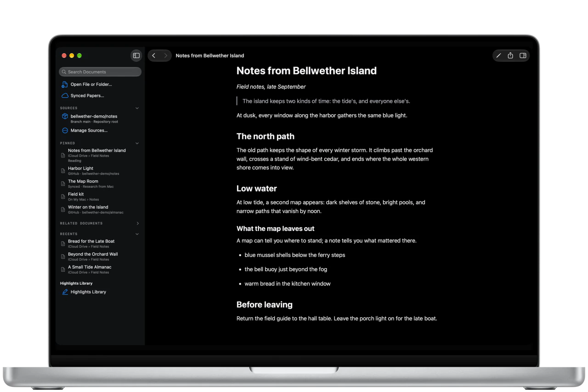This screenshot has height=392, width=588.
Task: Click the Synced Papers cloud icon
Action: pyautogui.click(x=65, y=95)
